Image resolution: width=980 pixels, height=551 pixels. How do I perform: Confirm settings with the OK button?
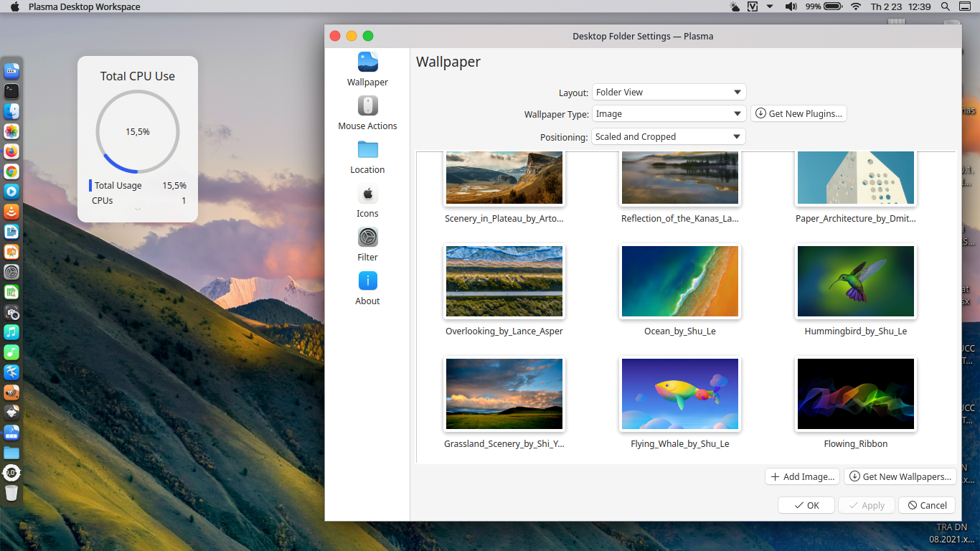pyautogui.click(x=806, y=505)
